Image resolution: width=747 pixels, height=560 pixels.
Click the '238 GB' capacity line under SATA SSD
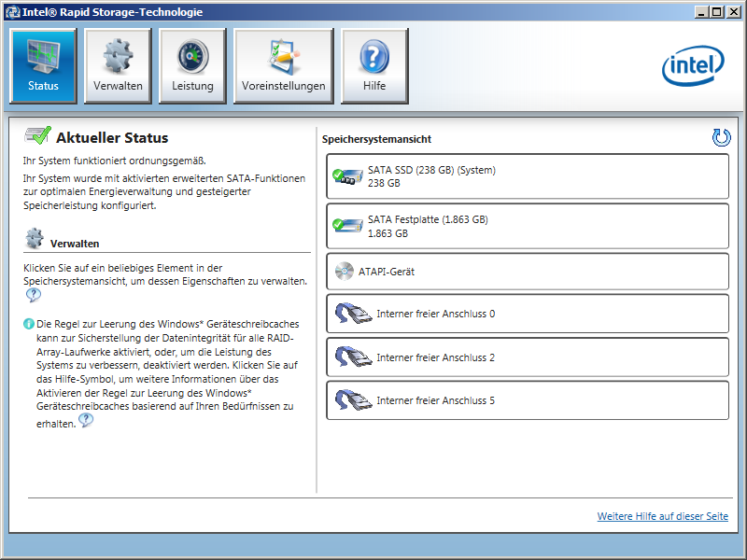(x=384, y=183)
